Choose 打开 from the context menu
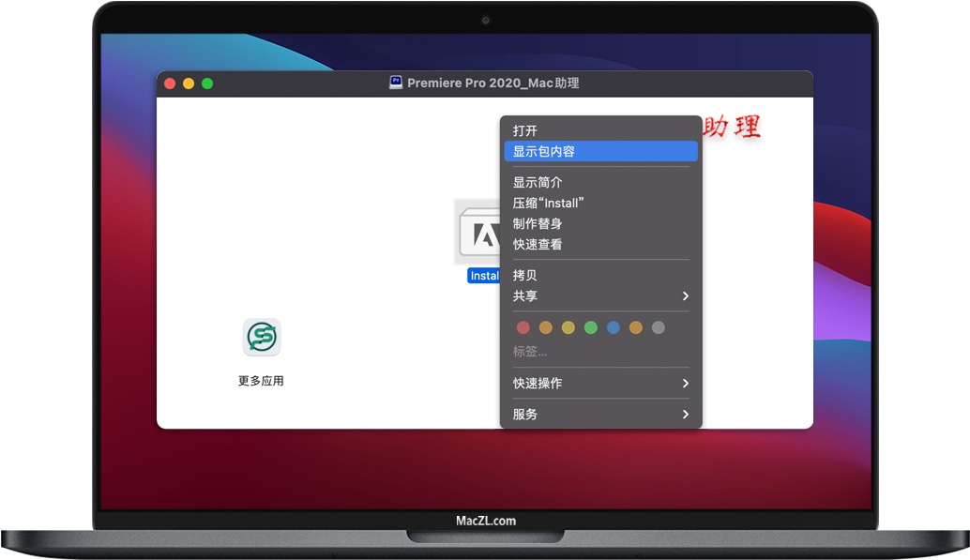The width and height of the screenshot is (970, 560). point(523,130)
